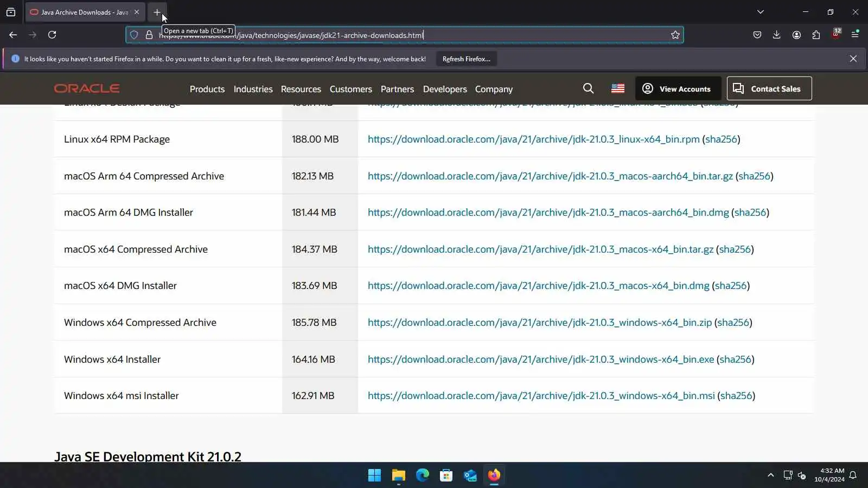Download macOS aarch64 tar.gz archive link
The image size is (868, 488).
pyautogui.click(x=550, y=176)
